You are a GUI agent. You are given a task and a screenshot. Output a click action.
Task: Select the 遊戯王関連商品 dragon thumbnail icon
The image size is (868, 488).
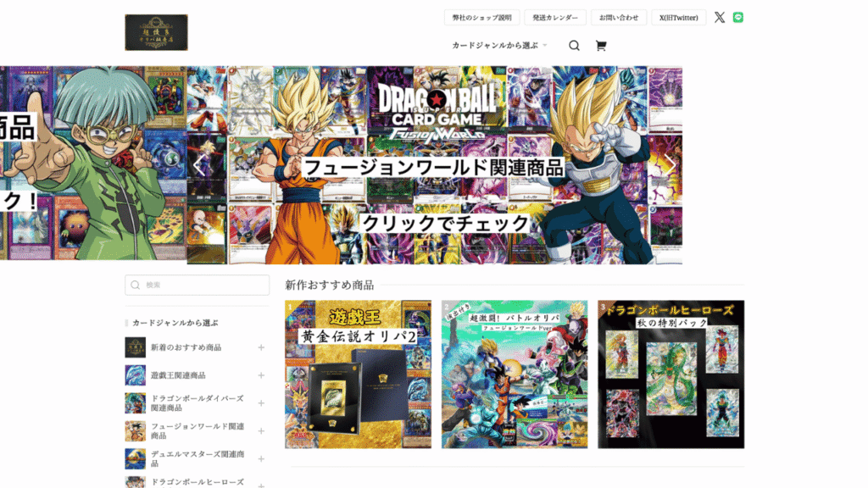click(x=136, y=375)
